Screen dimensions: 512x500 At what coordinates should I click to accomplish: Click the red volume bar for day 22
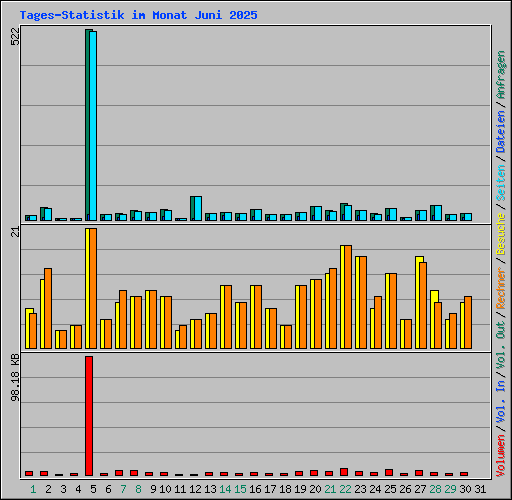point(344,472)
